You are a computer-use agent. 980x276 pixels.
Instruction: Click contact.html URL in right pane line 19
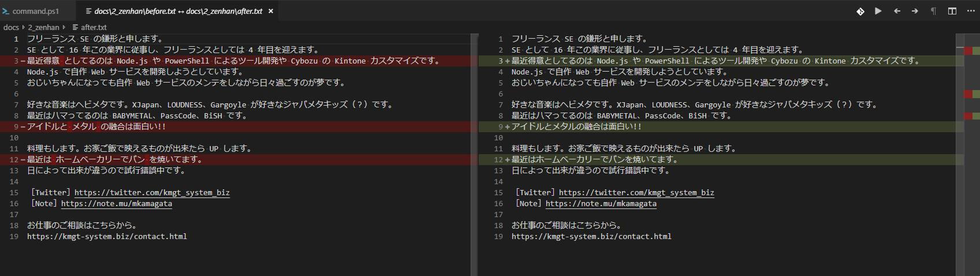coord(591,236)
